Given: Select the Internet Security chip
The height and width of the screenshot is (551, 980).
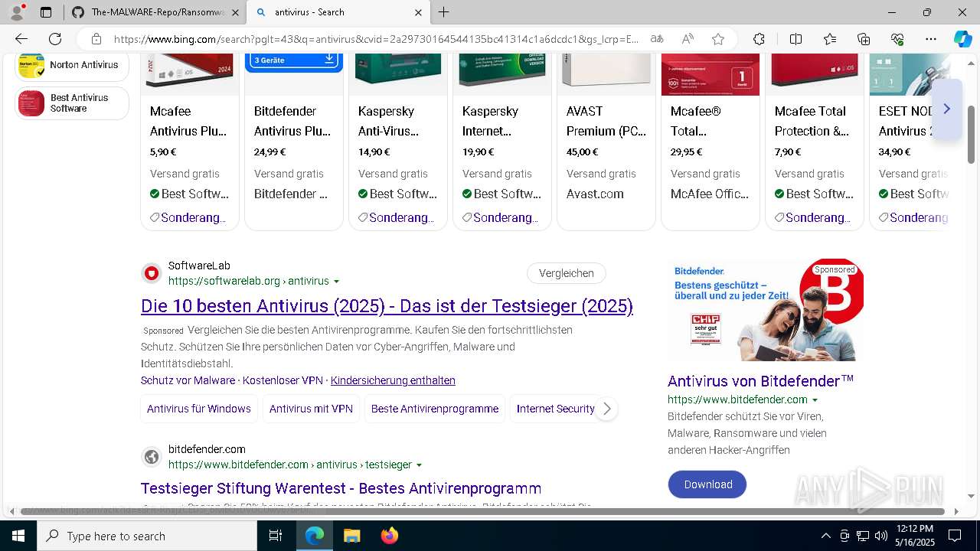Looking at the screenshot, I should pos(555,409).
